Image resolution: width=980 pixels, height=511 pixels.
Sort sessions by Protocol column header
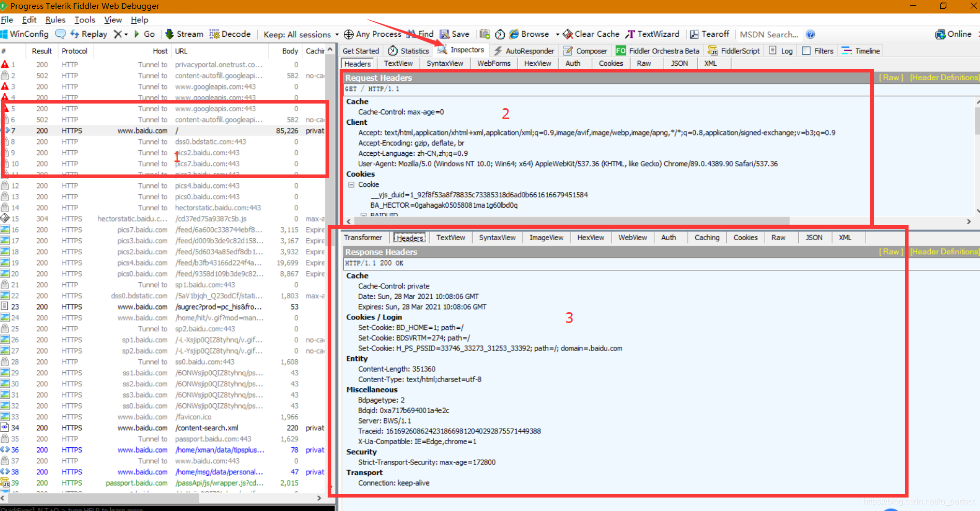[x=75, y=51]
